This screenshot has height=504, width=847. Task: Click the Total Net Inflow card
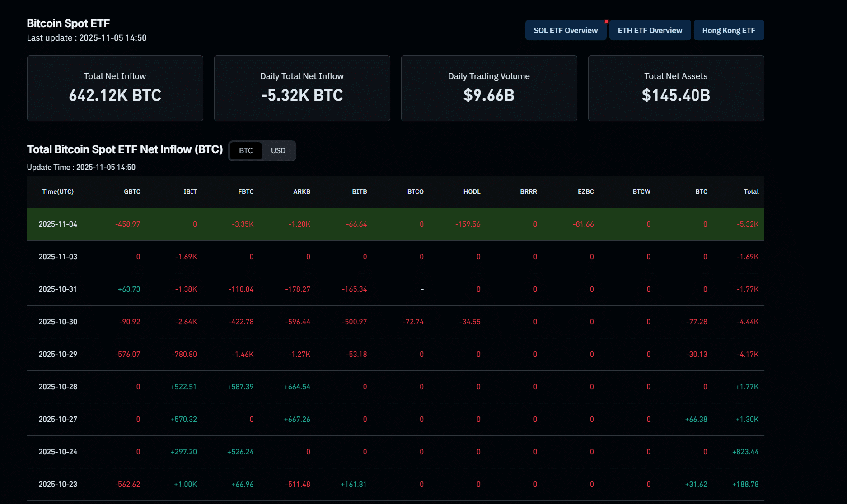pyautogui.click(x=115, y=88)
